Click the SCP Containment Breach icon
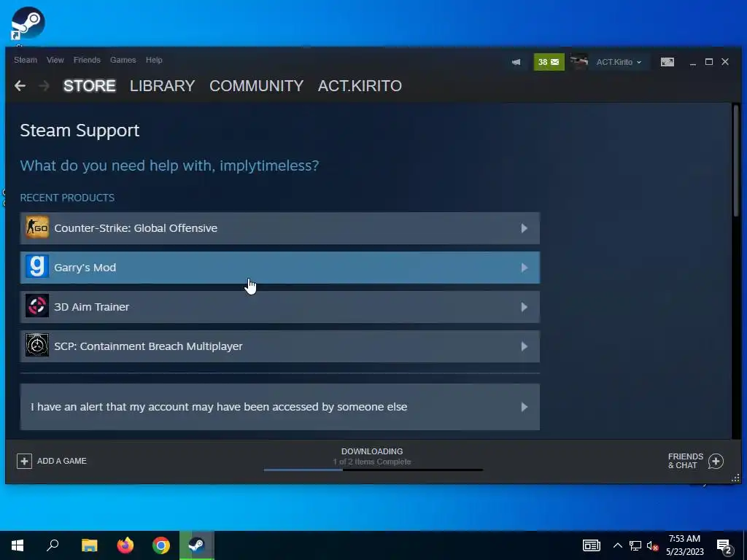The width and height of the screenshot is (747, 560). [x=37, y=346]
